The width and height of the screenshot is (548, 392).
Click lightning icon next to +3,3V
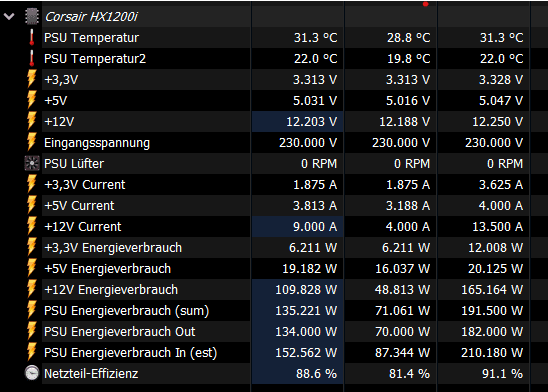[x=31, y=79]
